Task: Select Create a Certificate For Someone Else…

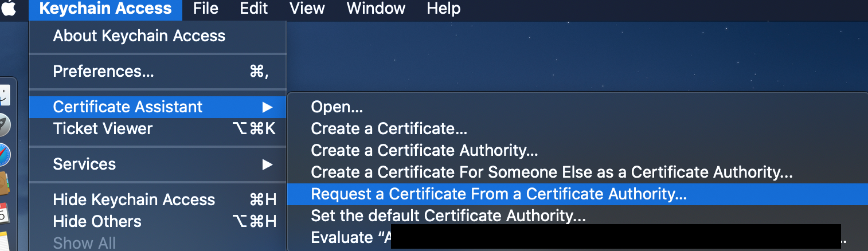Action: (x=577, y=172)
